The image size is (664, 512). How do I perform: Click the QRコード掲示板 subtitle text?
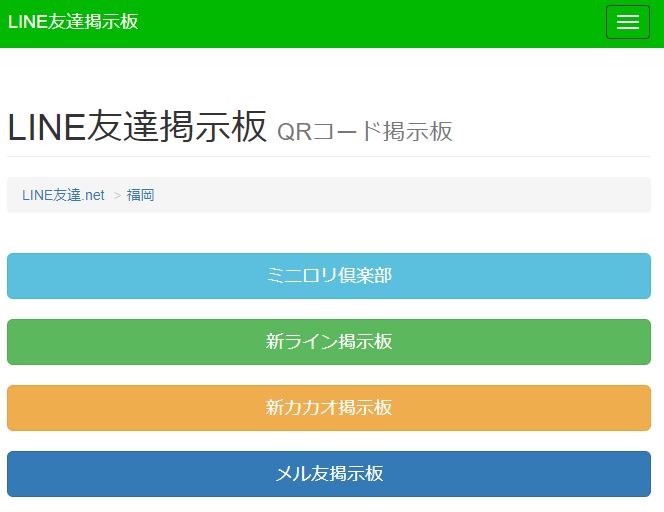365,131
